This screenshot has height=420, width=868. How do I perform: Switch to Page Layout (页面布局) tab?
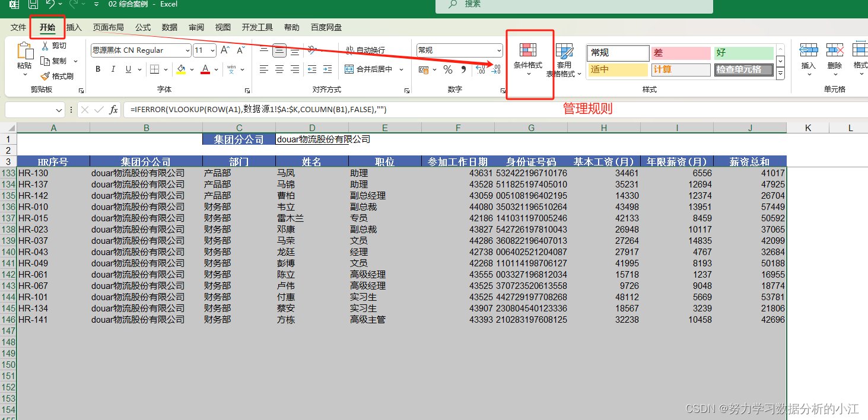coord(109,27)
